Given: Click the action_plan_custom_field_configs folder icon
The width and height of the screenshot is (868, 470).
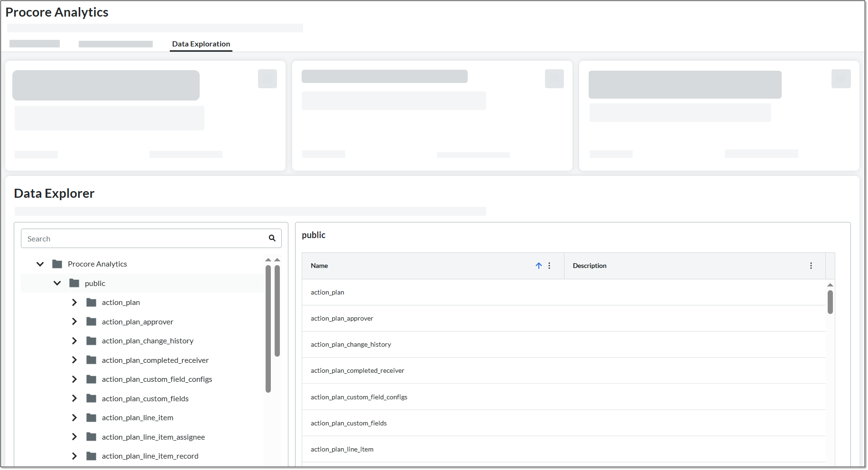Looking at the screenshot, I should pos(92,379).
